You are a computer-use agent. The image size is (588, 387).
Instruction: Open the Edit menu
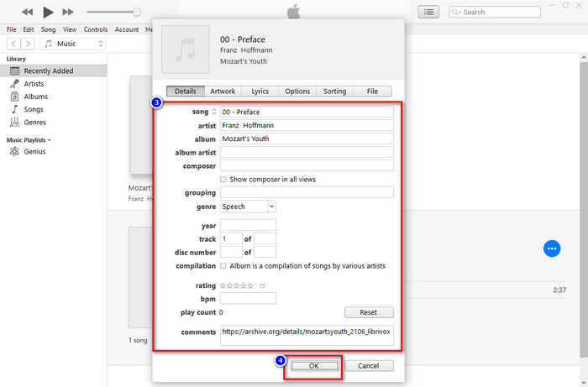click(28, 29)
